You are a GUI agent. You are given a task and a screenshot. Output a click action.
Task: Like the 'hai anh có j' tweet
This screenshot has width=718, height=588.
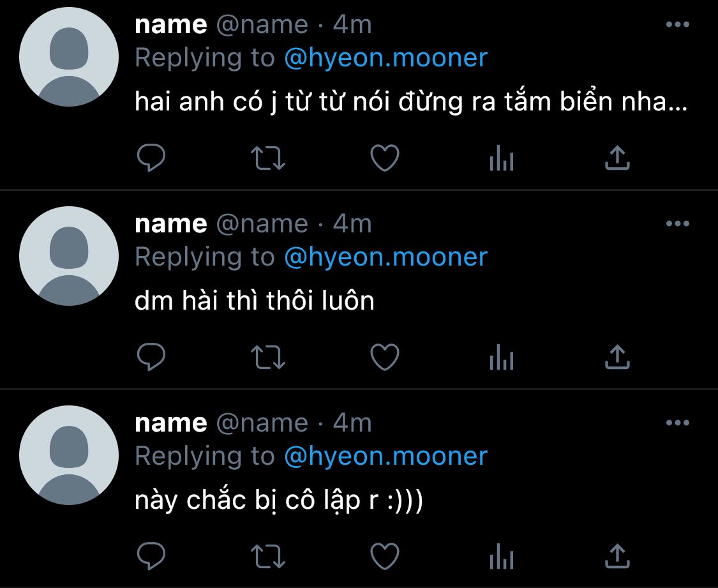385,158
